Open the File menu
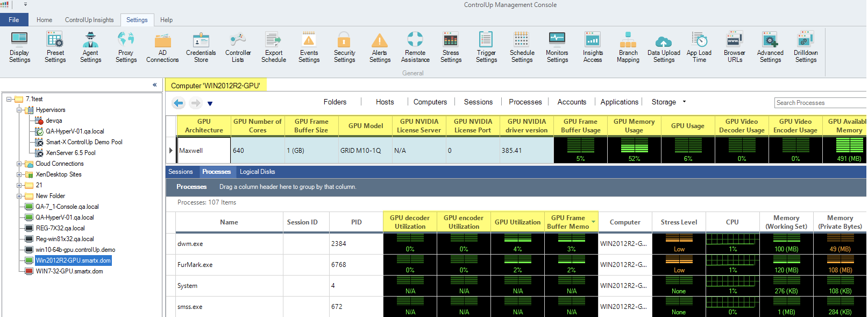 [14, 20]
